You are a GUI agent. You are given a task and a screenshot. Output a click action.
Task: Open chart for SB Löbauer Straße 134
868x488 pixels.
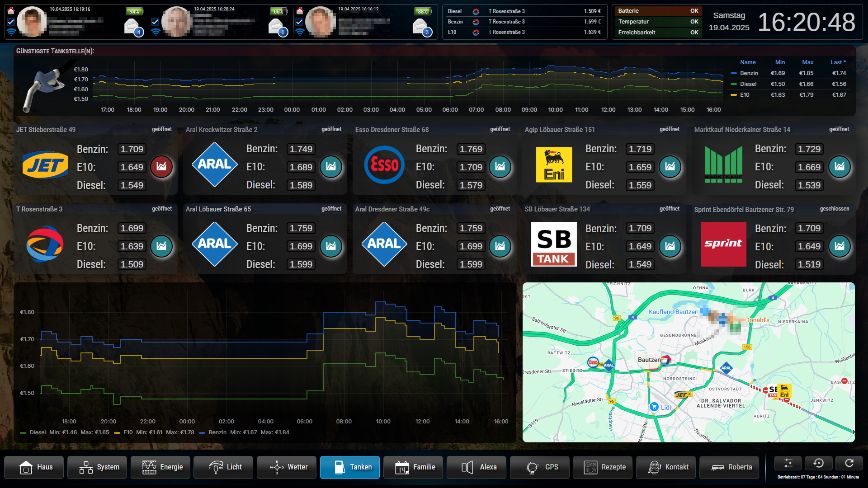670,246
